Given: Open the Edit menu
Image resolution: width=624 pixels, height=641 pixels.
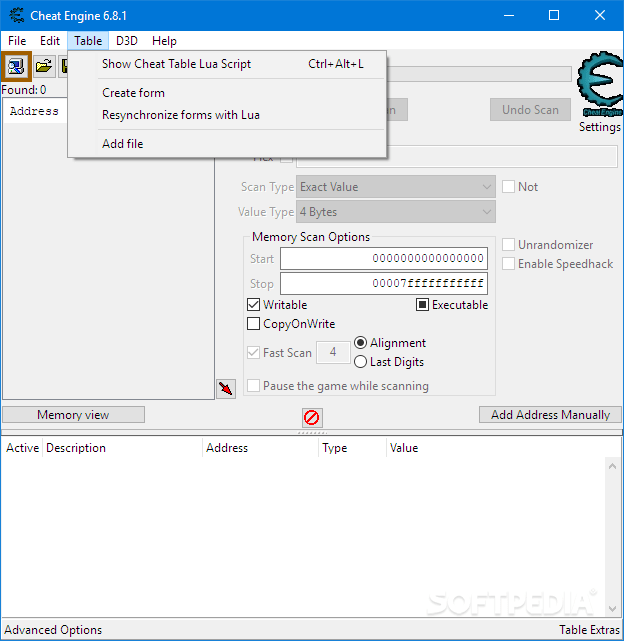Looking at the screenshot, I should pos(50,41).
